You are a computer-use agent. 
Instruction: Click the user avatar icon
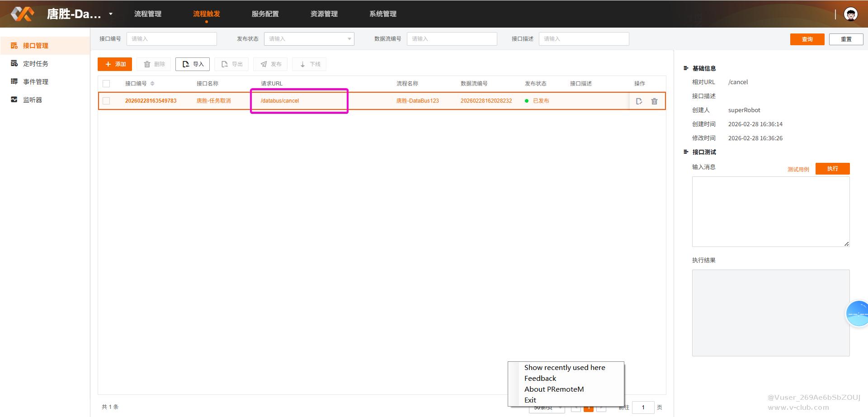click(x=851, y=14)
